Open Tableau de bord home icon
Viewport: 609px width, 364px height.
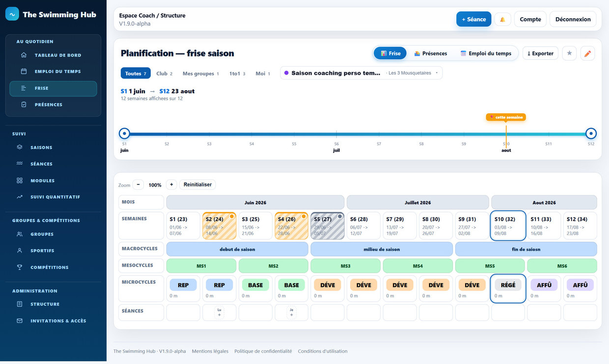click(x=24, y=55)
